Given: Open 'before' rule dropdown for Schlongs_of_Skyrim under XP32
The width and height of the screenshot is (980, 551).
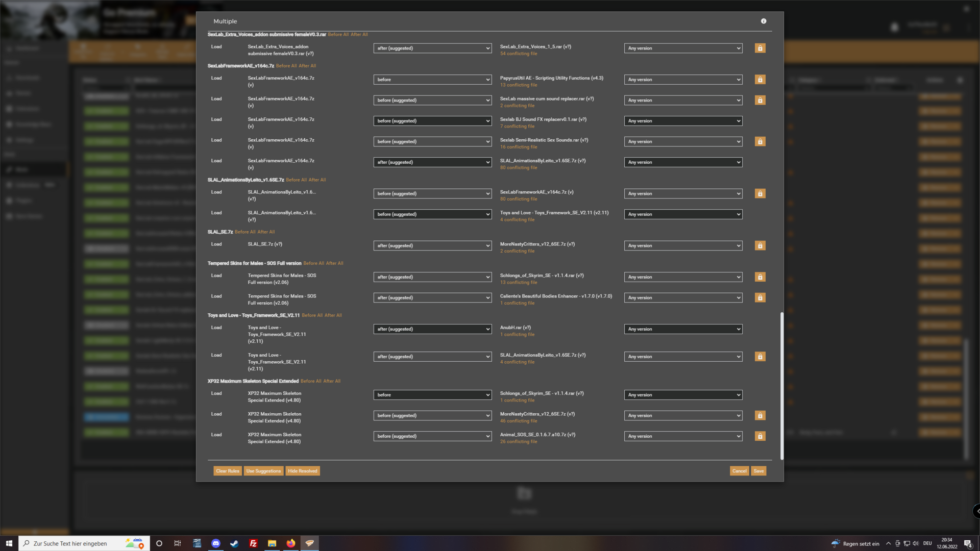Looking at the screenshot, I should [432, 395].
